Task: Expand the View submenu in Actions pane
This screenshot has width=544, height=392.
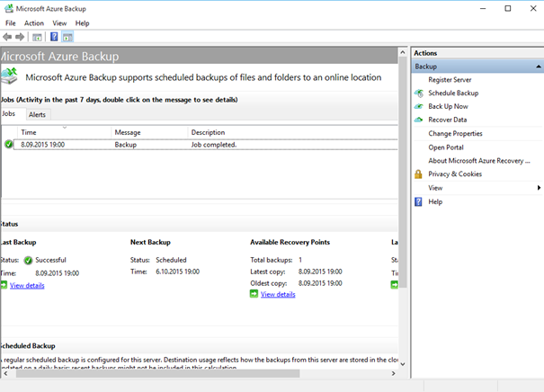Action: tap(539, 188)
